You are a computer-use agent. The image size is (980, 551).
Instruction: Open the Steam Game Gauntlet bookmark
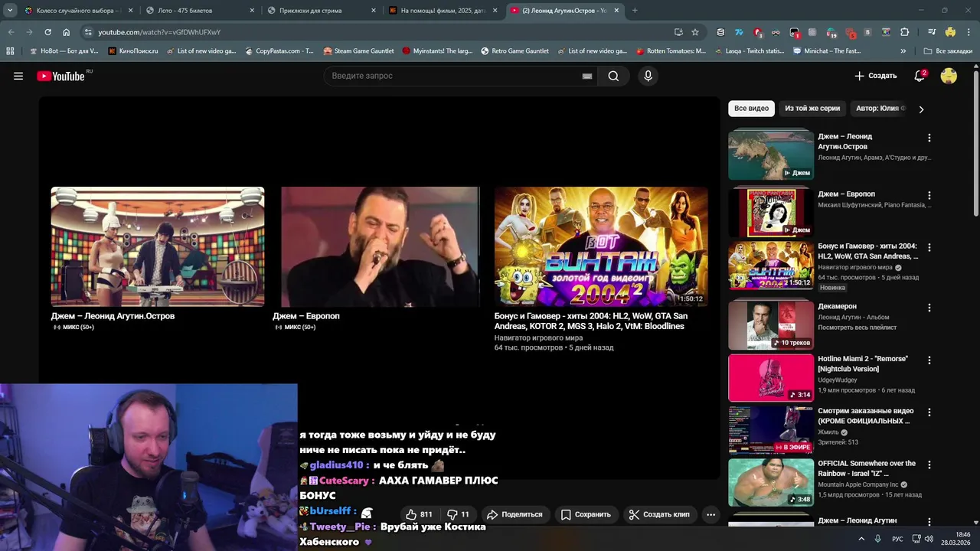358,51
